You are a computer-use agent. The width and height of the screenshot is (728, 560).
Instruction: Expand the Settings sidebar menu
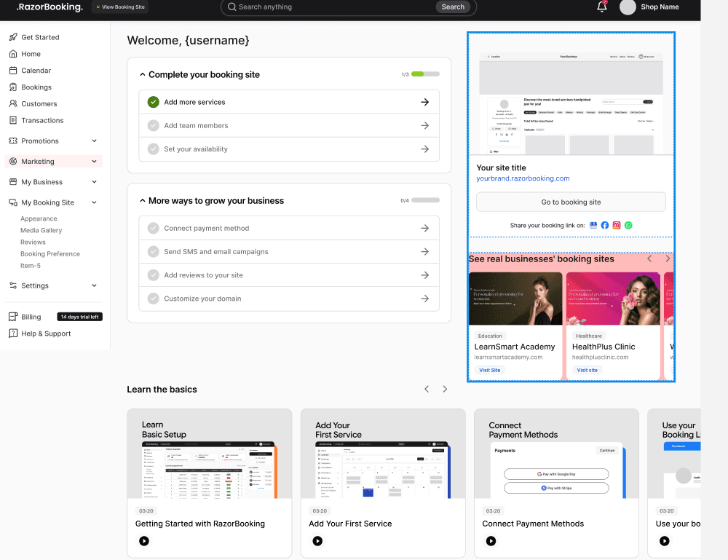pos(94,285)
